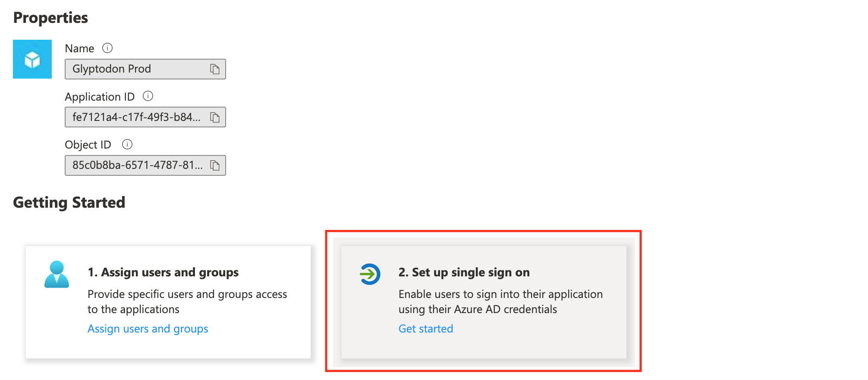Click the Azure AD credentials description text

point(500,302)
